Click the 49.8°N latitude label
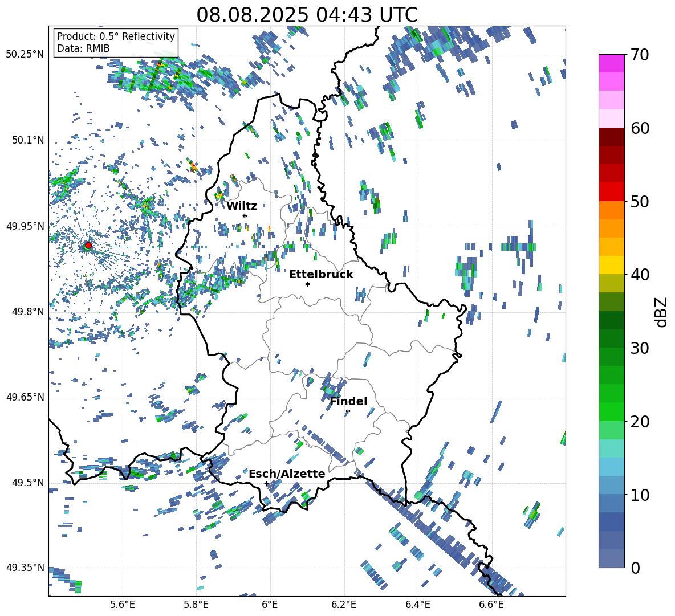 tap(27, 312)
